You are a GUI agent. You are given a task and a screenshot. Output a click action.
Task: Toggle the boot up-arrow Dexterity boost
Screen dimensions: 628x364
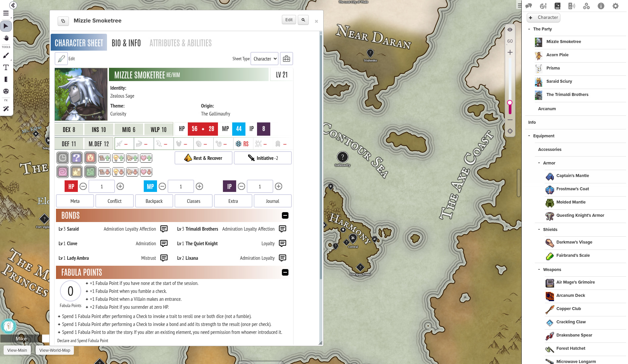pyautogui.click(x=104, y=158)
